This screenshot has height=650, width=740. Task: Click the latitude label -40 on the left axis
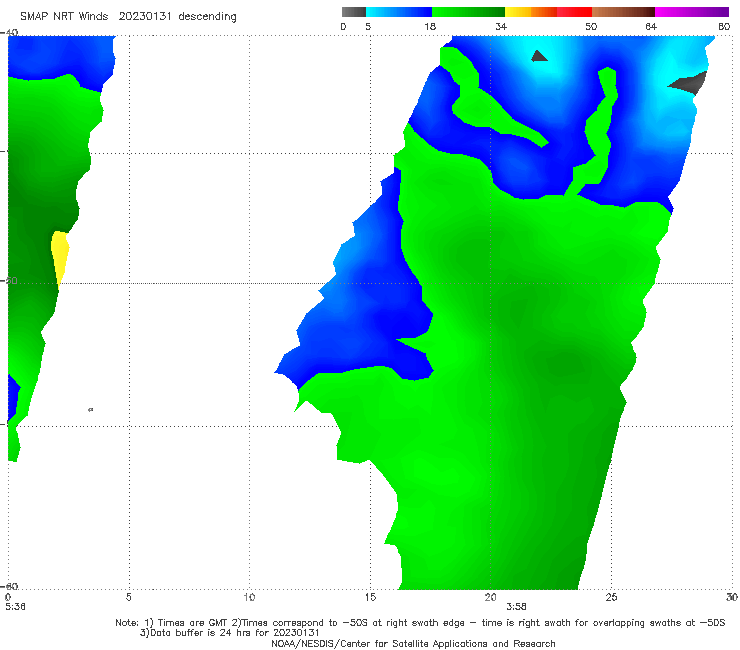pyautogui.click(x=9, y=32)
